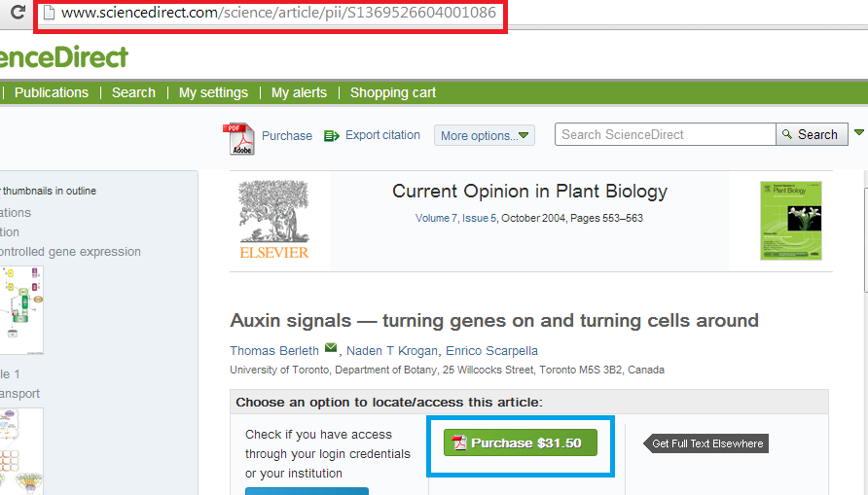The height and width of the screenshot is (495, 868).
Task: Click the first figure thumbnail in outline
Action: point(21,310)
